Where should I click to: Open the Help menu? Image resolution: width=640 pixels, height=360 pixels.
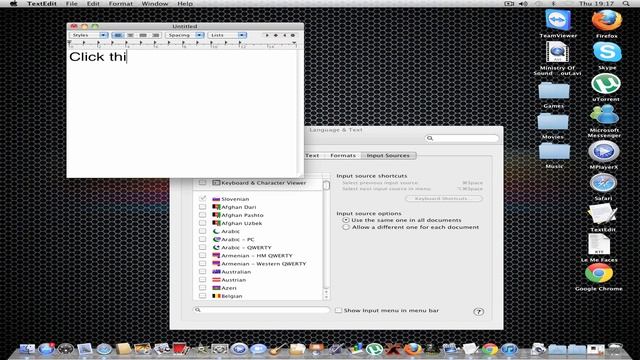click(x=185, y=3)
